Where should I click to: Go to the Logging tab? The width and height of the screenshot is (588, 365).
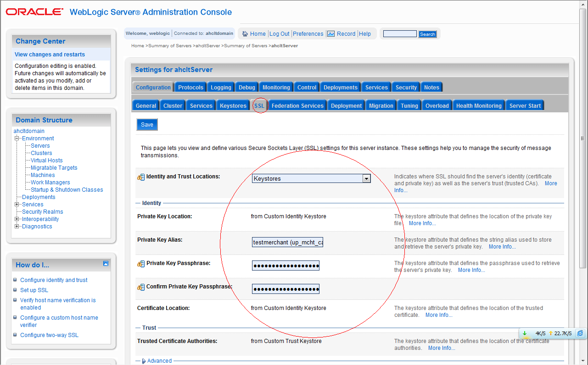[x=221, y=88]
